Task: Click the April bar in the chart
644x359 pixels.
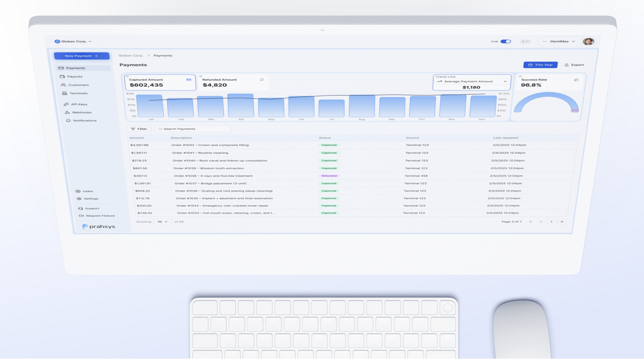Action: 241,106
